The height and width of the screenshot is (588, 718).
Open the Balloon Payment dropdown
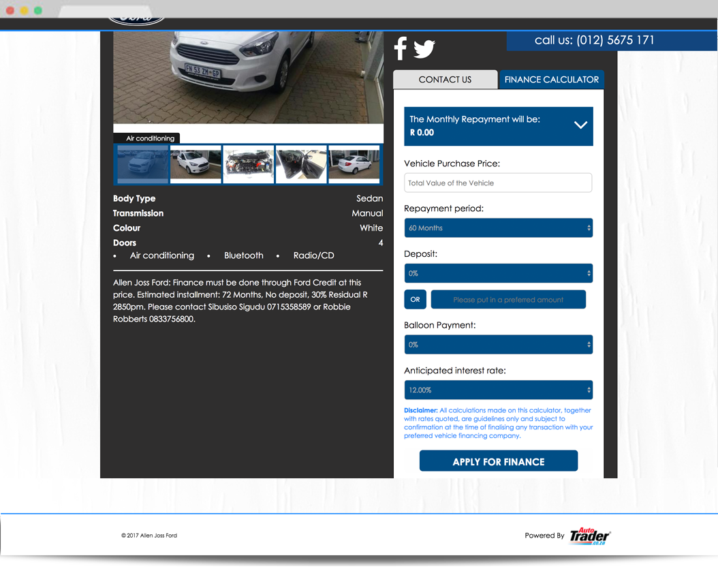pyautogui.click(x=498, y=344)
